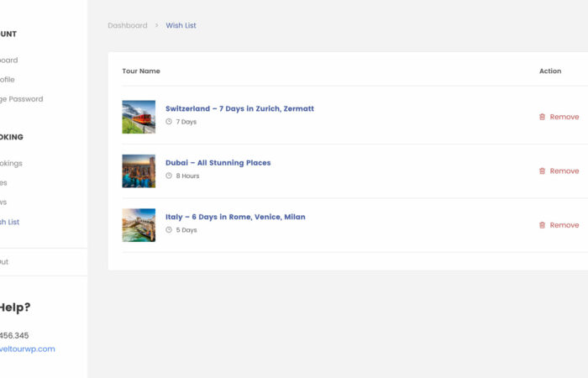Open the Switzerland – 7 Days in Zurich, Zermatt tour title
588x378 pixels.
tap(239, 108)
